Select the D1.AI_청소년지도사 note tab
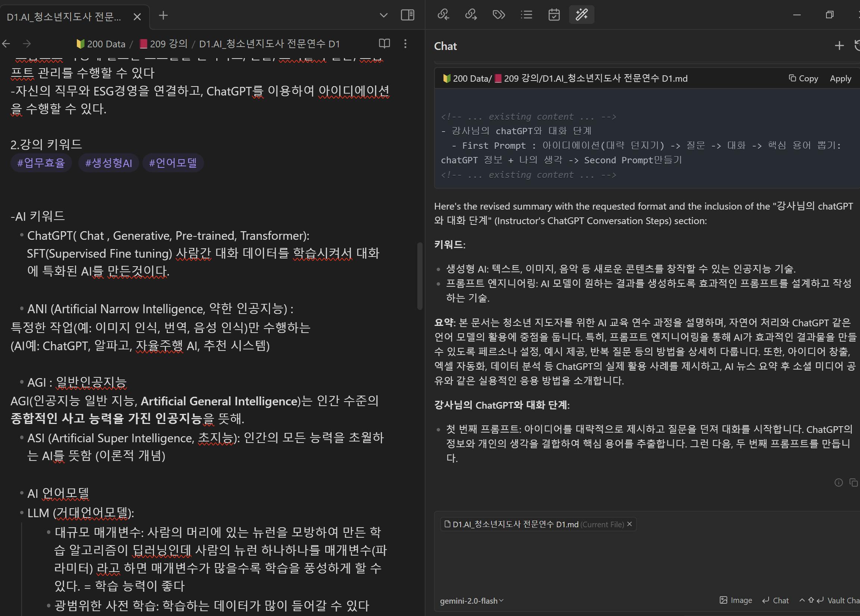This screenshot has height=616, width=860. [65, 17]
